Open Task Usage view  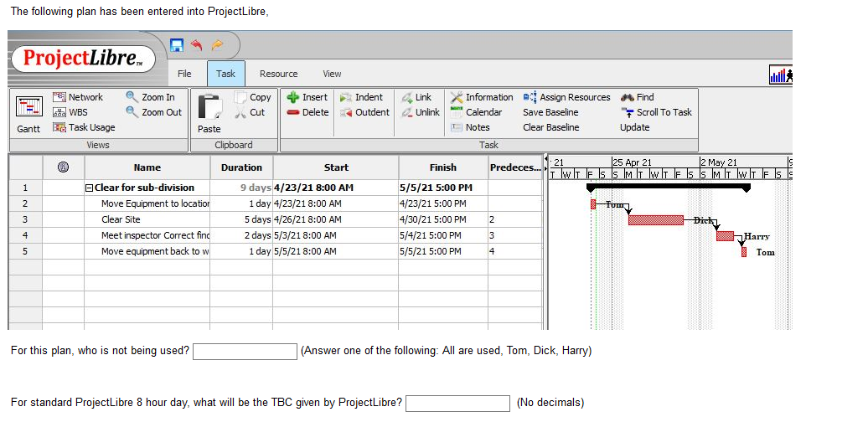(x=84, y=127)
